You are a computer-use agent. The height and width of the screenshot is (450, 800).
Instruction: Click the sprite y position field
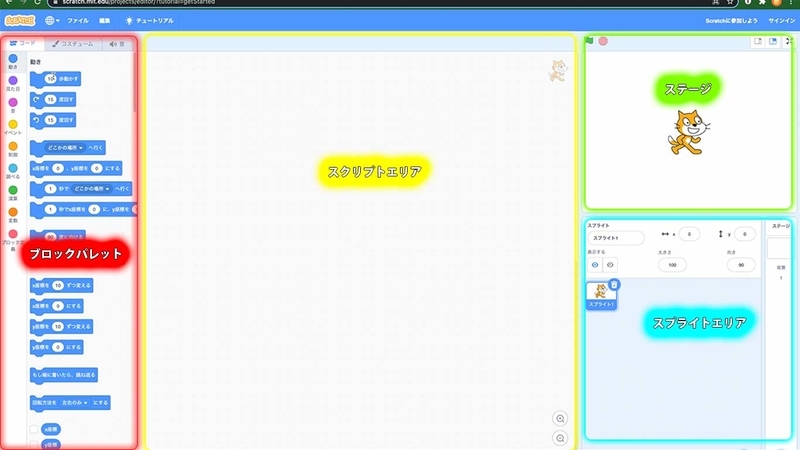click(745, 234)
